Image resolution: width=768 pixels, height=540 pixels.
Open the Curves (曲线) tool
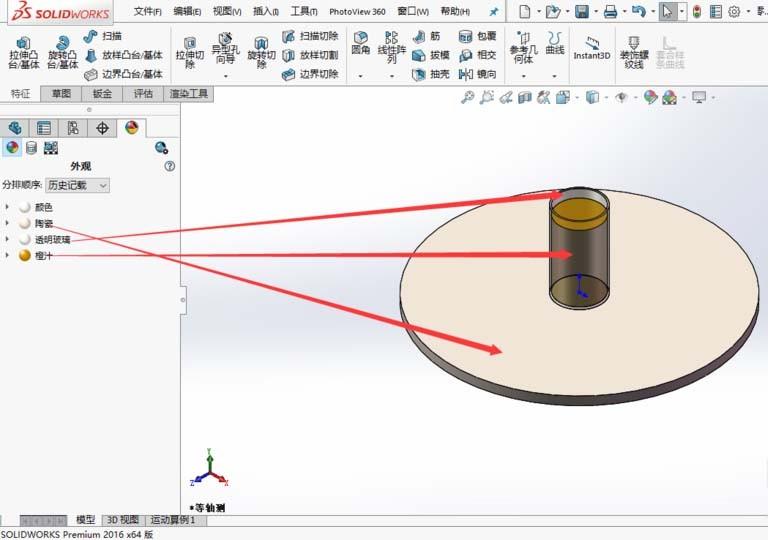[x=554, y=43]
